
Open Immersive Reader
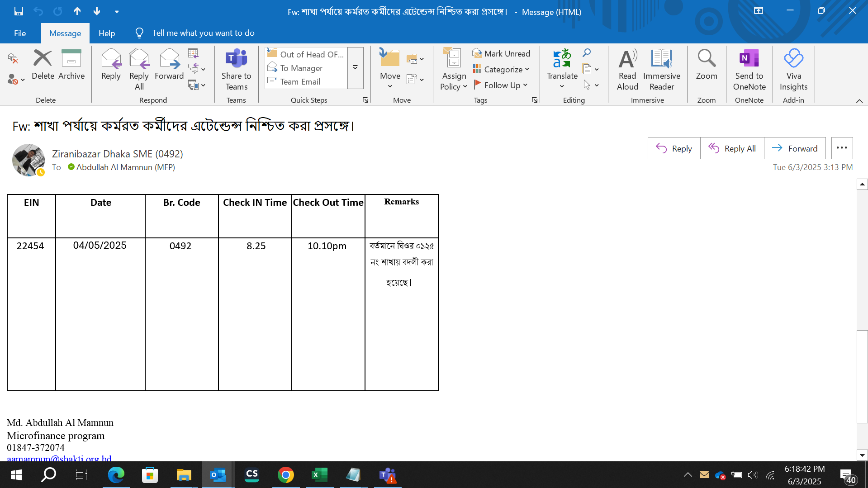[x=662, y=70]
